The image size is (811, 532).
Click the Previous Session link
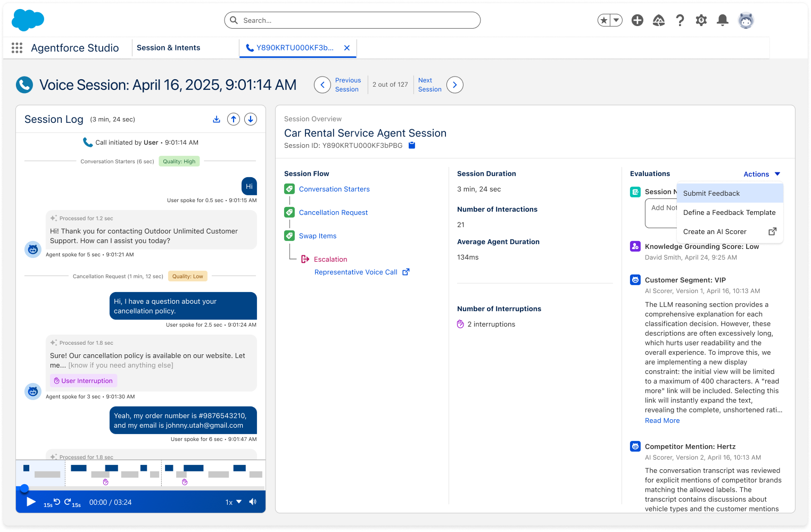tap(348, 85)
